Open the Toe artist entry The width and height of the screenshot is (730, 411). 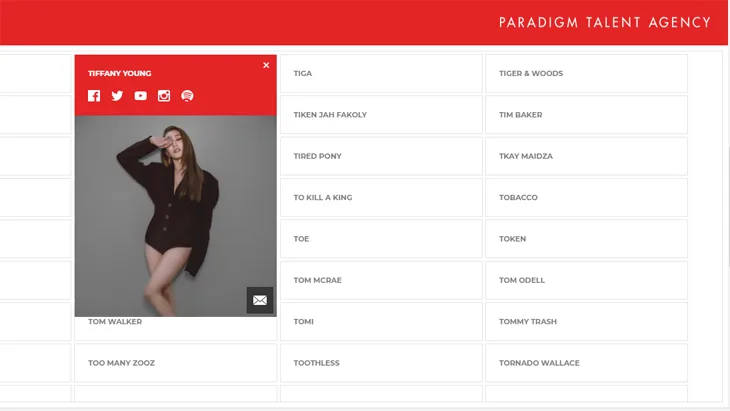pos(381,239)
